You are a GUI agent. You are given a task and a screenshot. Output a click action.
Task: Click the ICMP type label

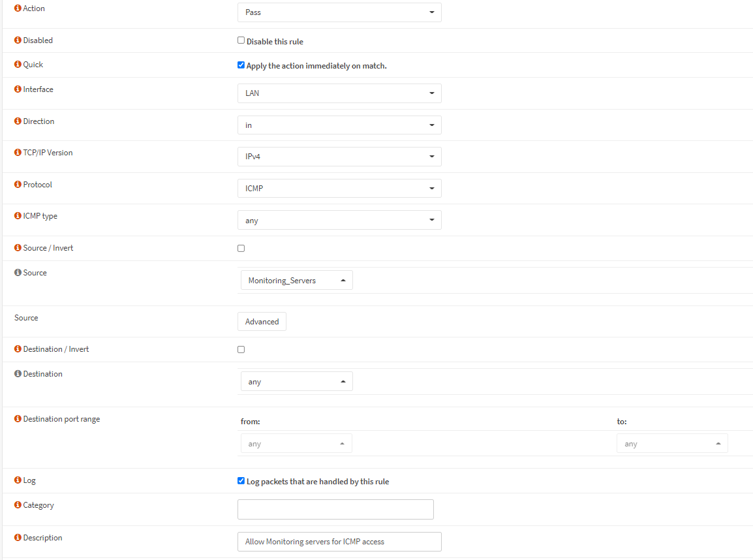tap(40, 216)
